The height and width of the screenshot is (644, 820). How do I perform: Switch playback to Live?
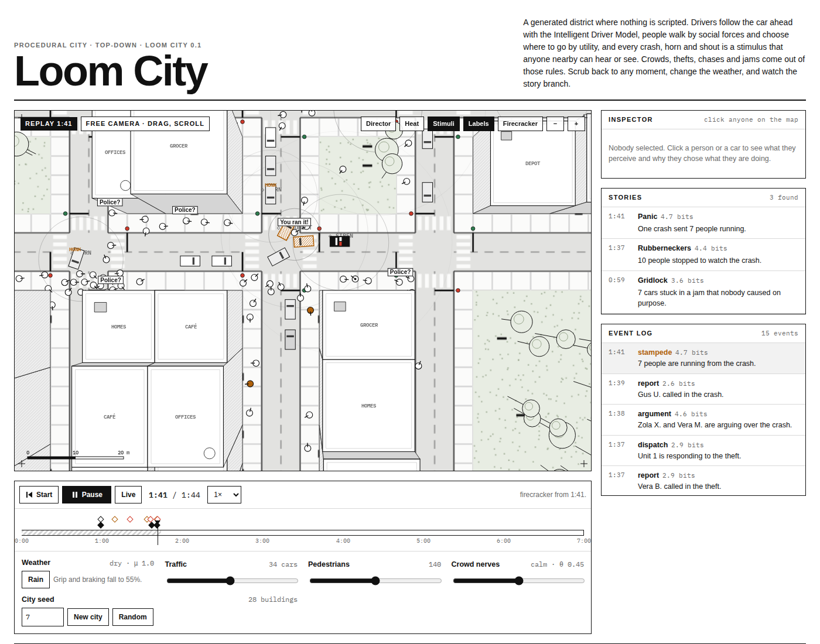[128, 495]
